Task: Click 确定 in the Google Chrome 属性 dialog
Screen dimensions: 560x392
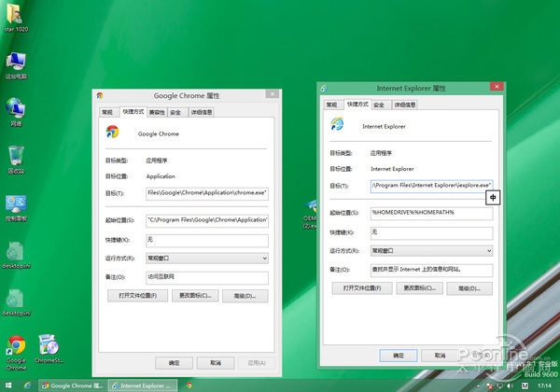Action: point(174,363)
